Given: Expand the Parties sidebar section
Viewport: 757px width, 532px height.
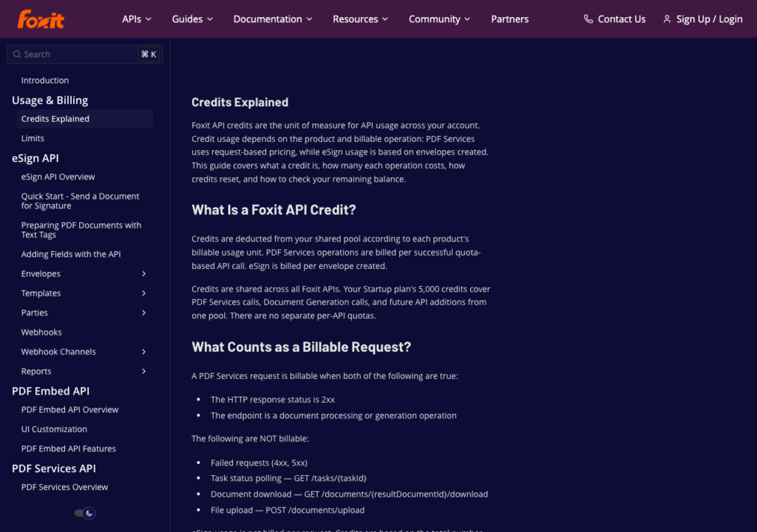Looking at the screenshot, I should (144, 313).
